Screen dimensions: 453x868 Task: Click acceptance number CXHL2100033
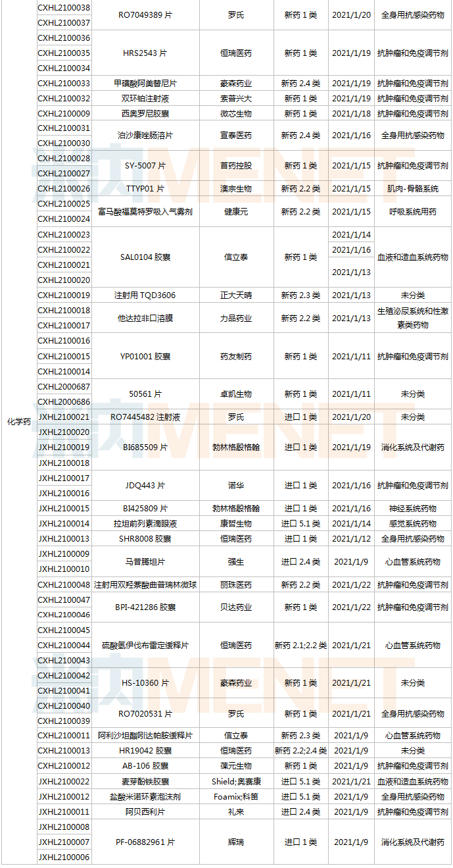tap(64, 84)
